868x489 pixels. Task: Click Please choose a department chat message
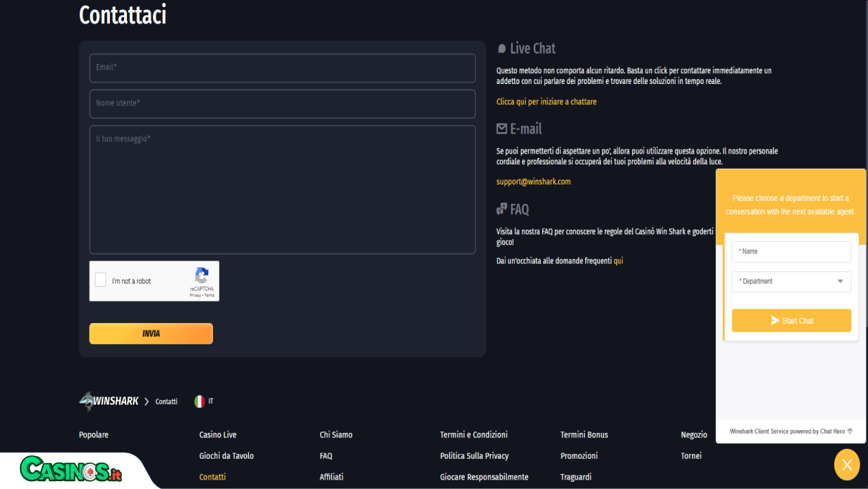click(x=791, y=205)
